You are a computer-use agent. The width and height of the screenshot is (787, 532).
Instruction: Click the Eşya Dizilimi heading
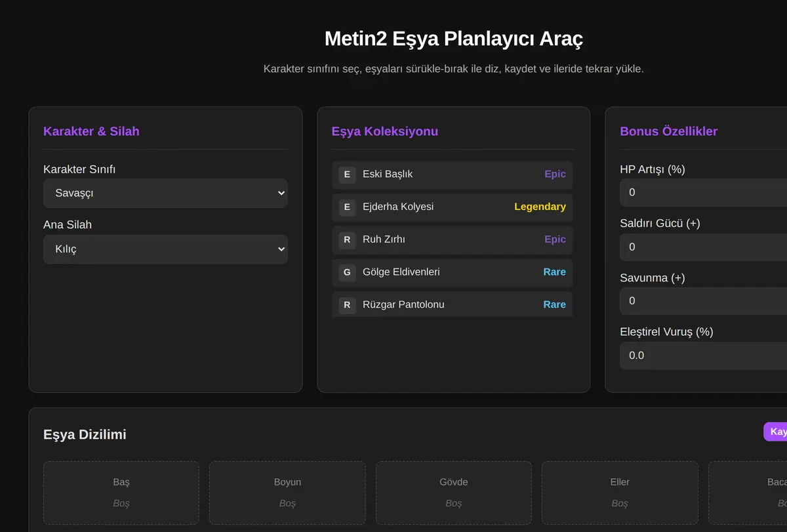pos(85,434)
